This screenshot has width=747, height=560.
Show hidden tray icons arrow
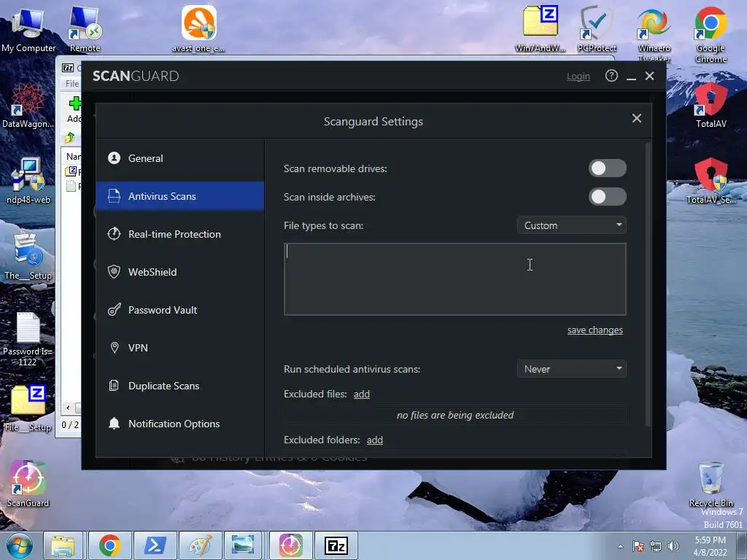620,546
